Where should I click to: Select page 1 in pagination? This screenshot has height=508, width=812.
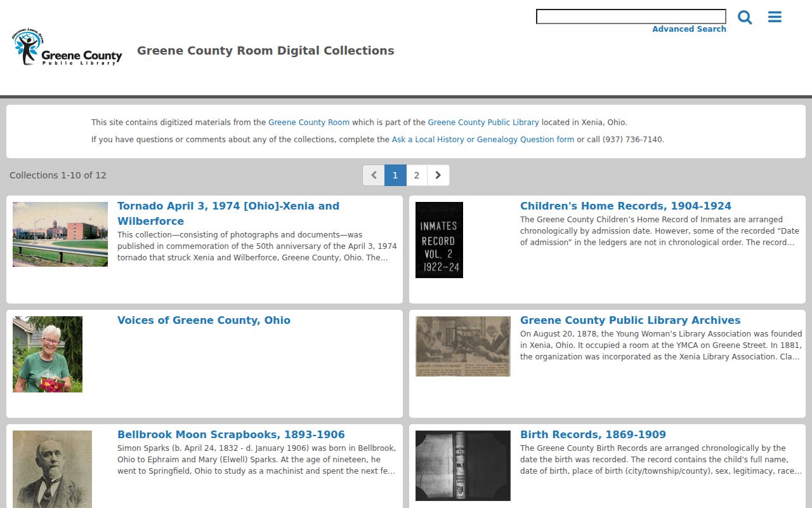point(395,175)
